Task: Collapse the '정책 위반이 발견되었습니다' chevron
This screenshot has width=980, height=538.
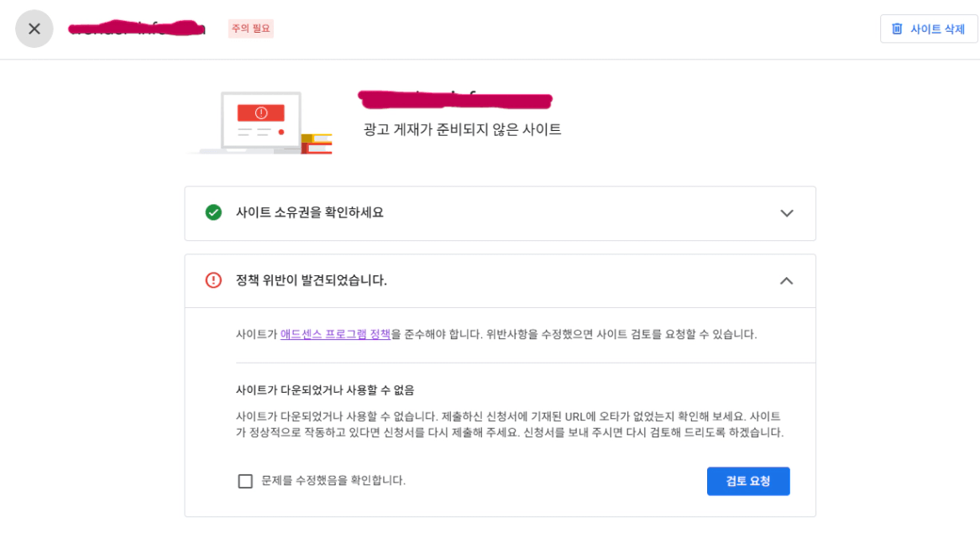Action: (786, 280)
